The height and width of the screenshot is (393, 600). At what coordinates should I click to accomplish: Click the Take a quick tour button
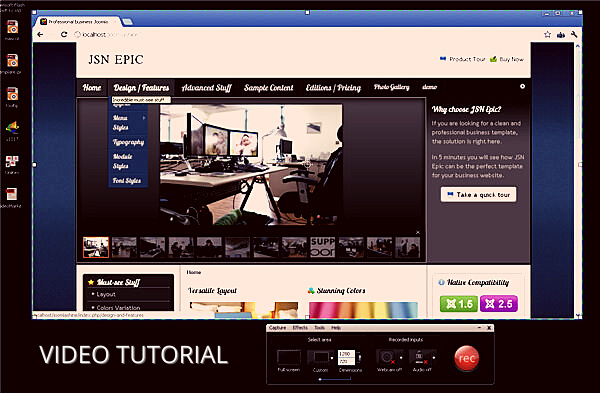478,194
